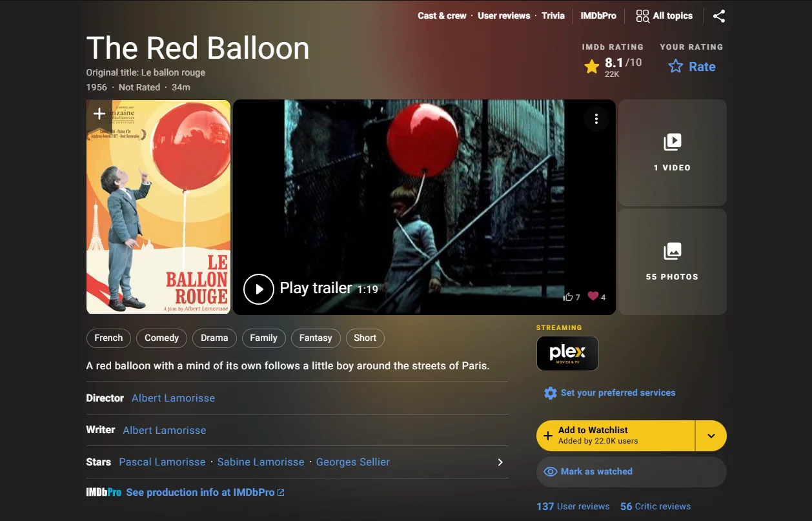
Task: Open the 55 PHOTOS gallery icon
Action: 672,251
